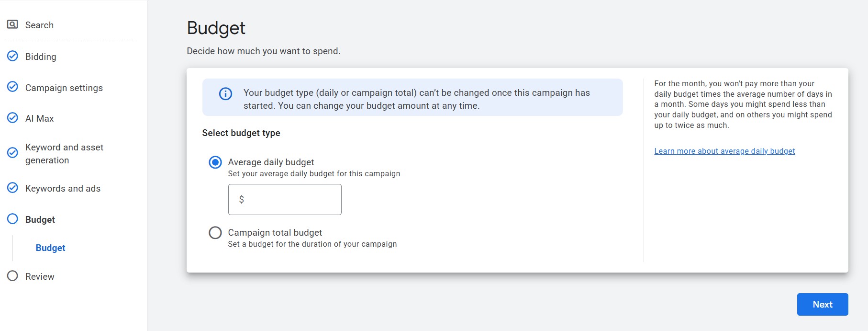Select Campaign total budget radio button
This screenshot has width=868, height=331.
click(215, 233)
